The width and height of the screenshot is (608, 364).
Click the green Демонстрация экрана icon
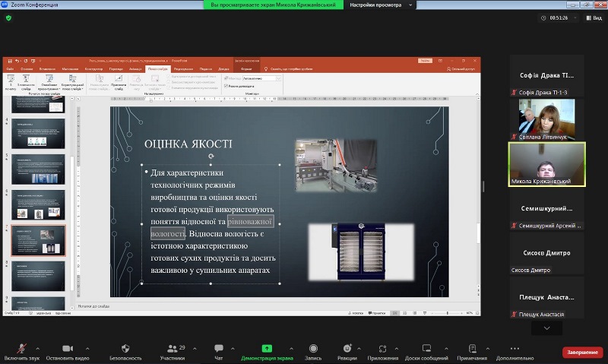pos(267,347)
